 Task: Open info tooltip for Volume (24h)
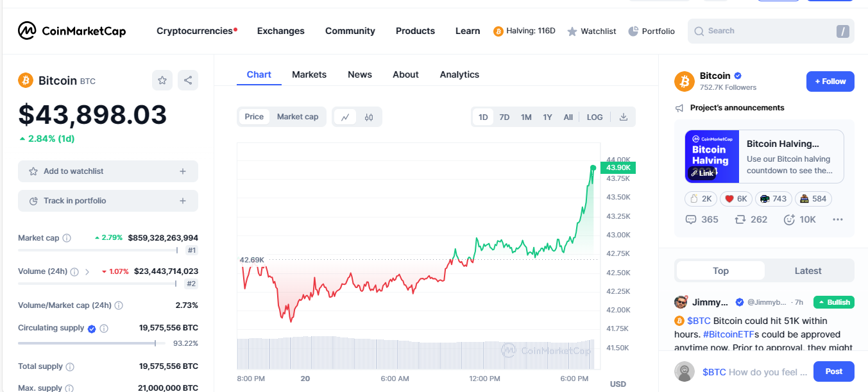(74, 271)
